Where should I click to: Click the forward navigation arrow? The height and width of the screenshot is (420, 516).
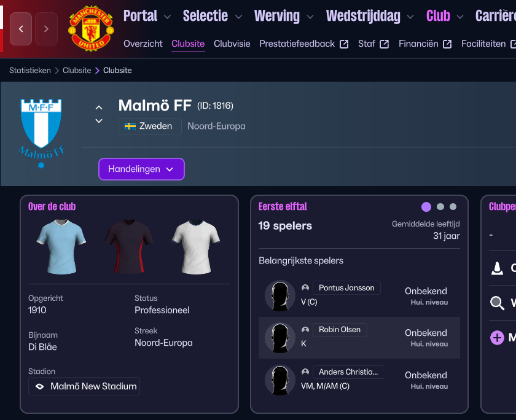tap(46, 29)
